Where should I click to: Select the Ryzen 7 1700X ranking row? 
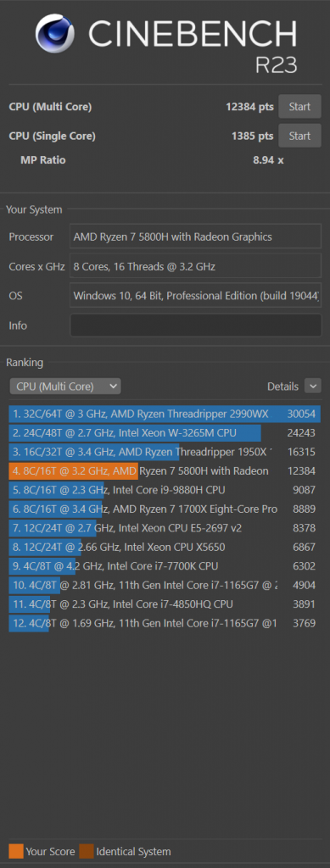click(165, 509)
